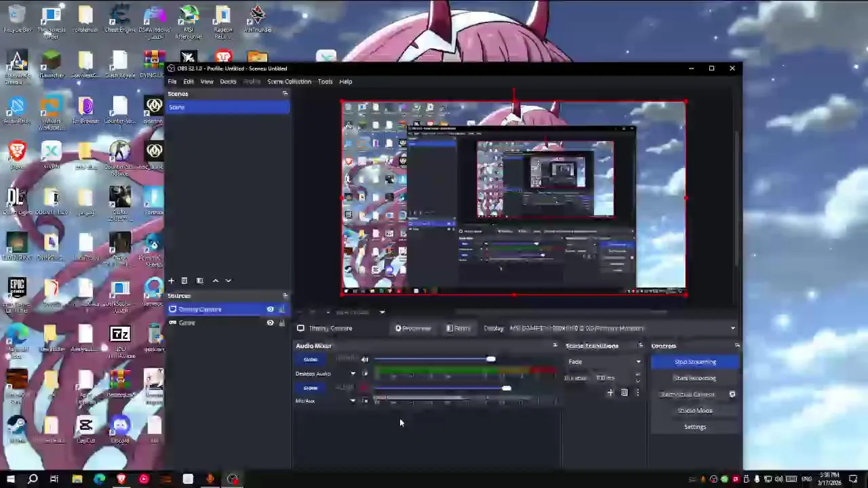The image size is (868, 488).
Task: Click the OBS preview canvas
Action: coord(513,198)
